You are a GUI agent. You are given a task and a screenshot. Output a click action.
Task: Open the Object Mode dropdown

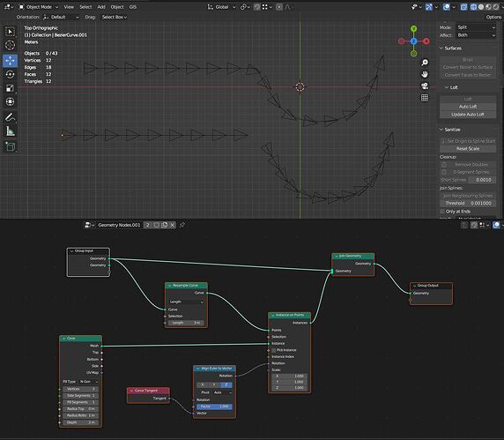click(x=38, y=7)
